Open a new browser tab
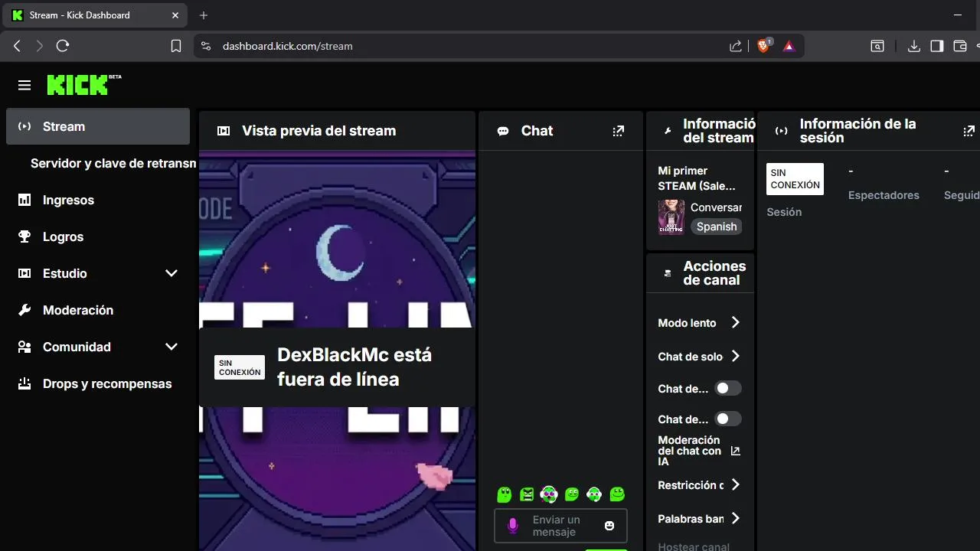The height and width of the screenshot is (551, 980). tap(204, 15)
